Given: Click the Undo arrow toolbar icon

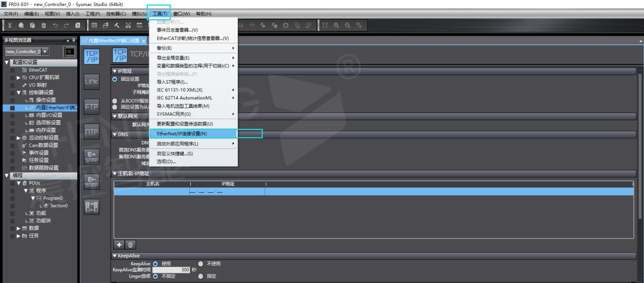Looking at the screenshot, I should 55,25.
